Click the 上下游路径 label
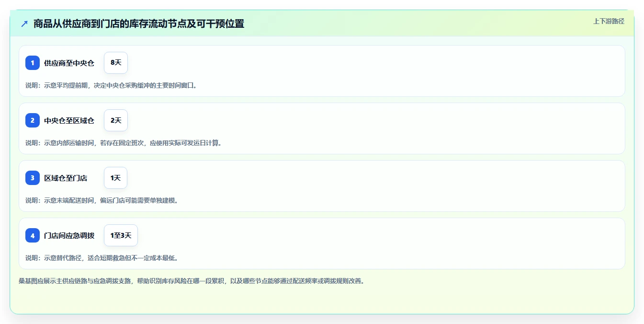 point(609,21)
